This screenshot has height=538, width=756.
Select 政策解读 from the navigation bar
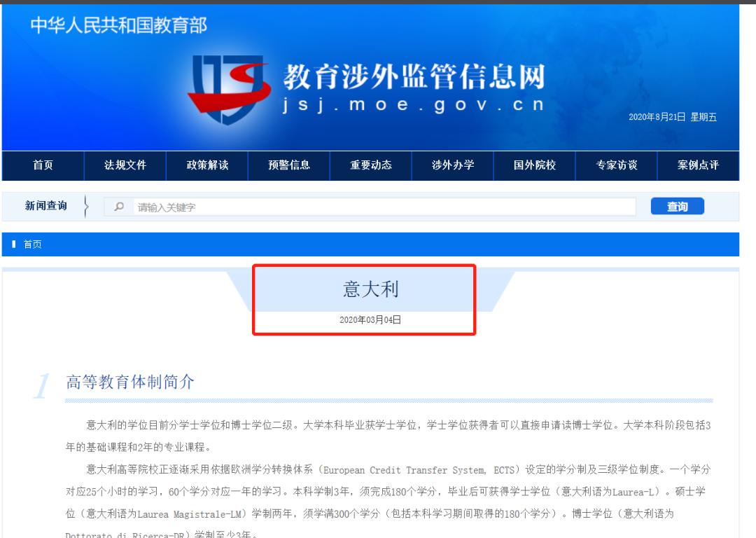206,165
